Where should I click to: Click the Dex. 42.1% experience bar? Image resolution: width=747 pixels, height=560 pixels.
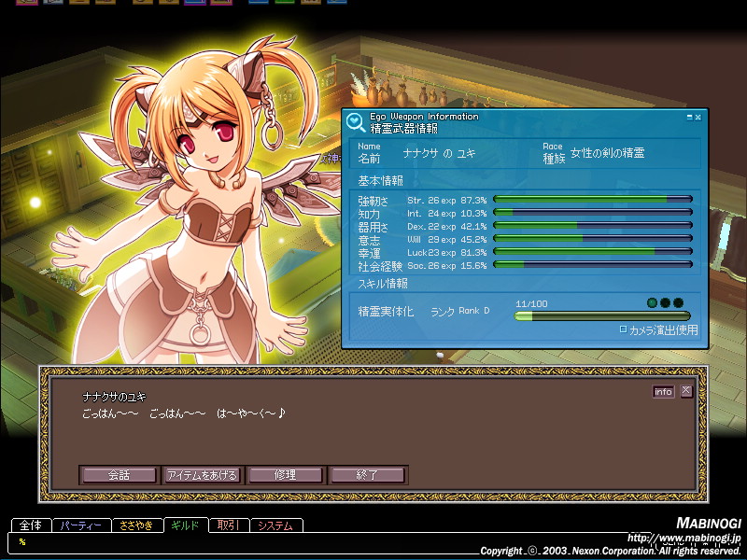(593, 225)
